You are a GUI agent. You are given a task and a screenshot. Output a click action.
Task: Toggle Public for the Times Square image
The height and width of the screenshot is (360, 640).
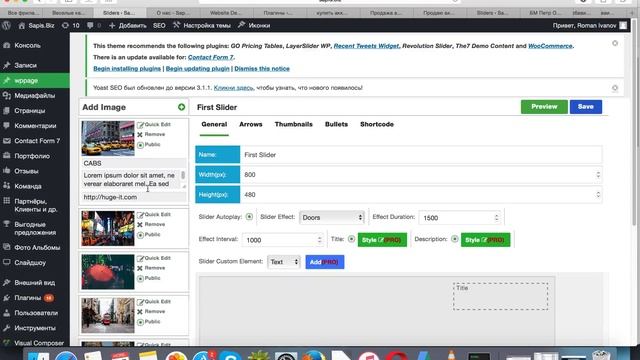pyautogui.click(x=140, y=235)
